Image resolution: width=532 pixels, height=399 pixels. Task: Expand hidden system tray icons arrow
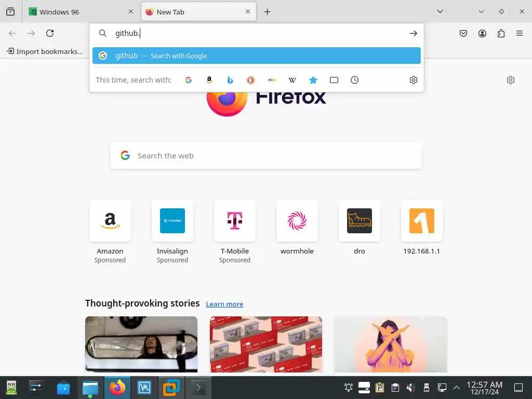[x=457, y=388]
